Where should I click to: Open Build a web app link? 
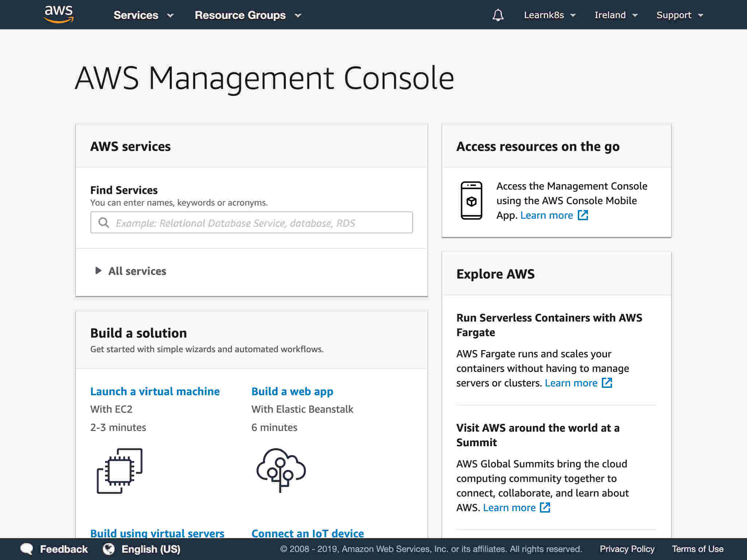point(292,391)
